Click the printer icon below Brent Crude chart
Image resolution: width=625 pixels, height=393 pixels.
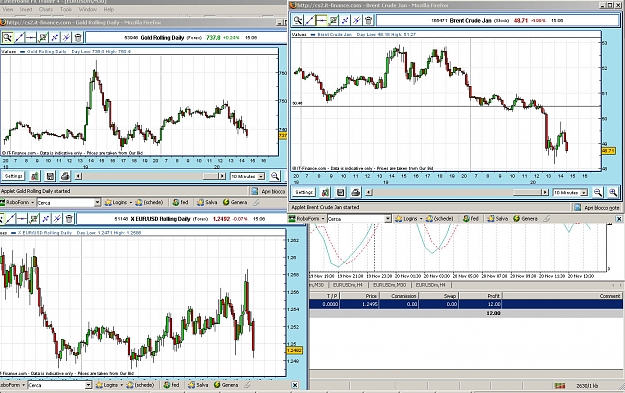[x=356, y=193]
